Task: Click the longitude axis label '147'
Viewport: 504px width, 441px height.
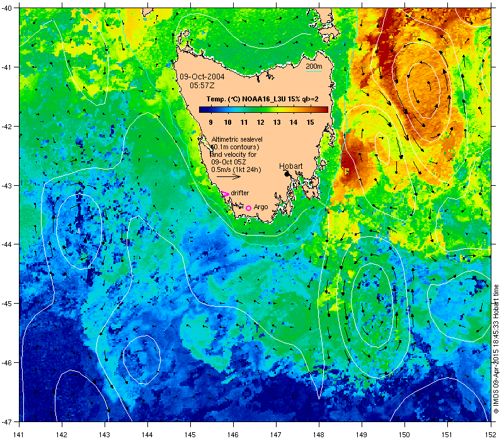Action: click(276, 435)
